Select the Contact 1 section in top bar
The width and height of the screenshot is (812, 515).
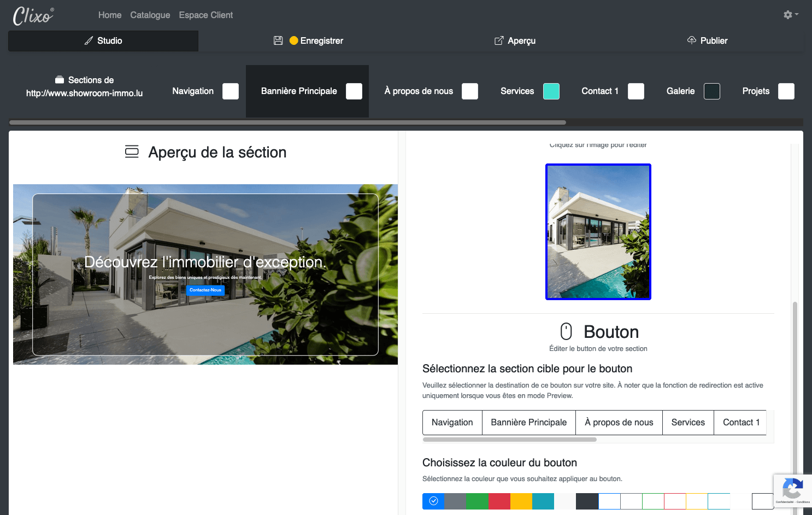600,91
